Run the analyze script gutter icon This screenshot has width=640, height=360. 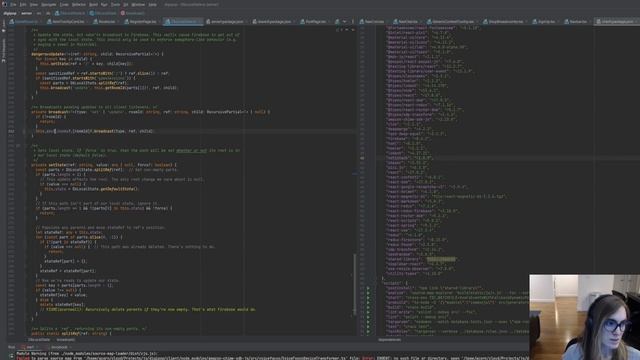click(368, 293)
